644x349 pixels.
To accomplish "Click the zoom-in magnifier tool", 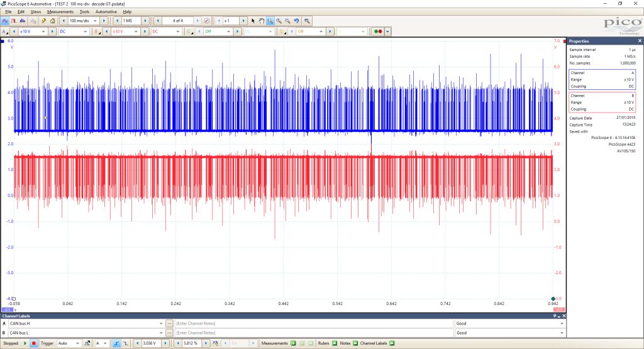I will pyautogui.click(x=279, y=21).
